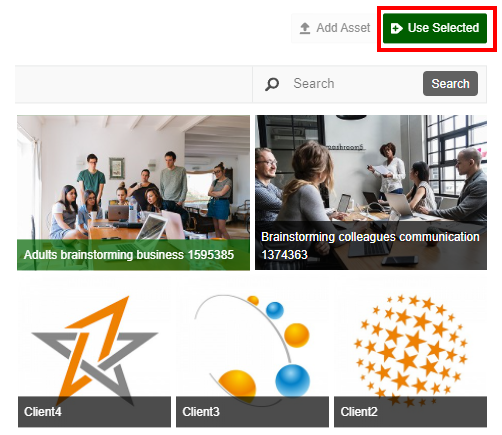Image resolution: width=502 pixels, height=435 pixels.
Task: Click the Use Selected button
Action: pos(435,28)
